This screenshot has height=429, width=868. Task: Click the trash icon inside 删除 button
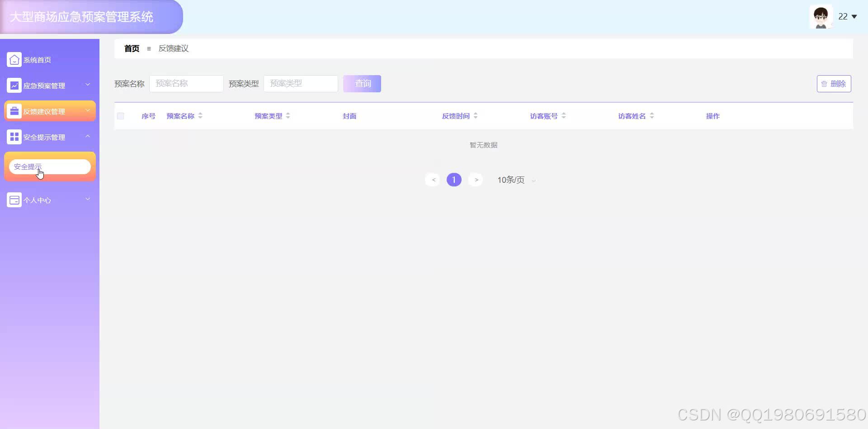(825, 84)
